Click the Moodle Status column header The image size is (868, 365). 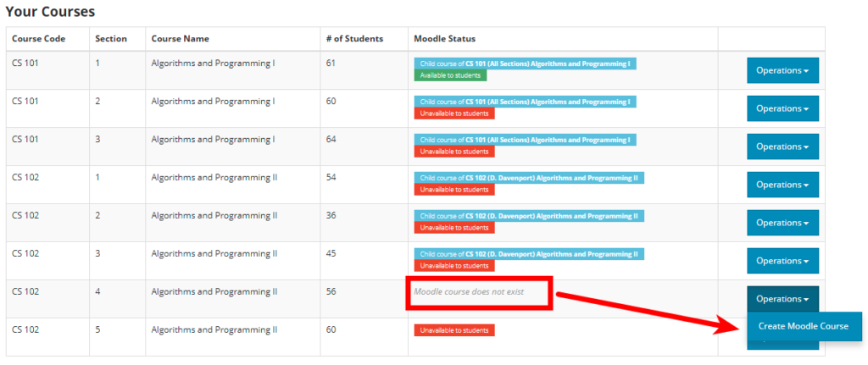click(x=444, y=39)
